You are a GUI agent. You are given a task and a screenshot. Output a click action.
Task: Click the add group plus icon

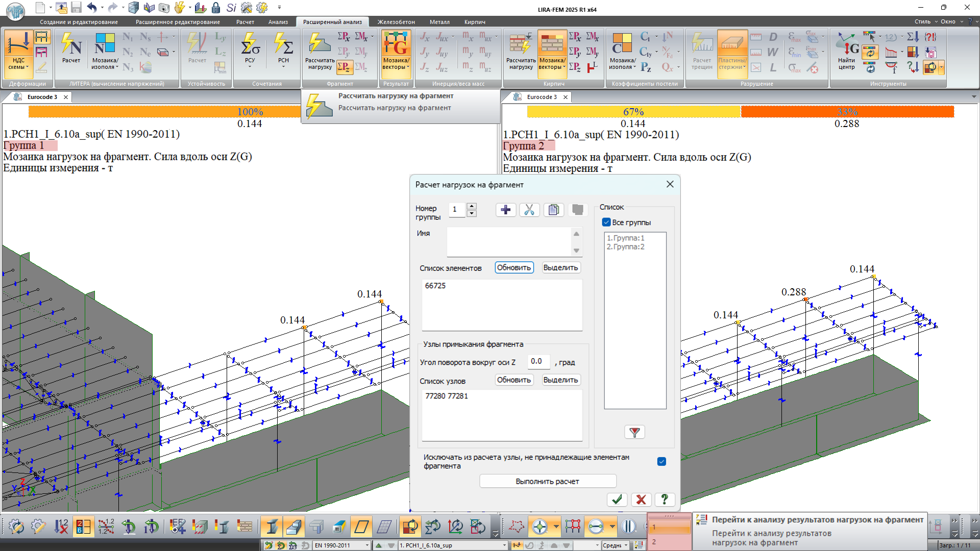pyautogui.click(x=505, y=210)
